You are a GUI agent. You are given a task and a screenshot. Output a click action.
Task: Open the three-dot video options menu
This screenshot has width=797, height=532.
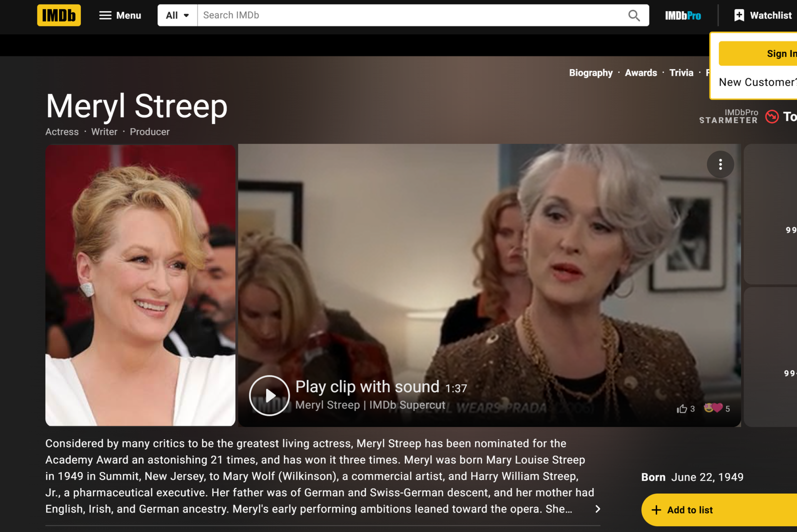tap(720, 164)
